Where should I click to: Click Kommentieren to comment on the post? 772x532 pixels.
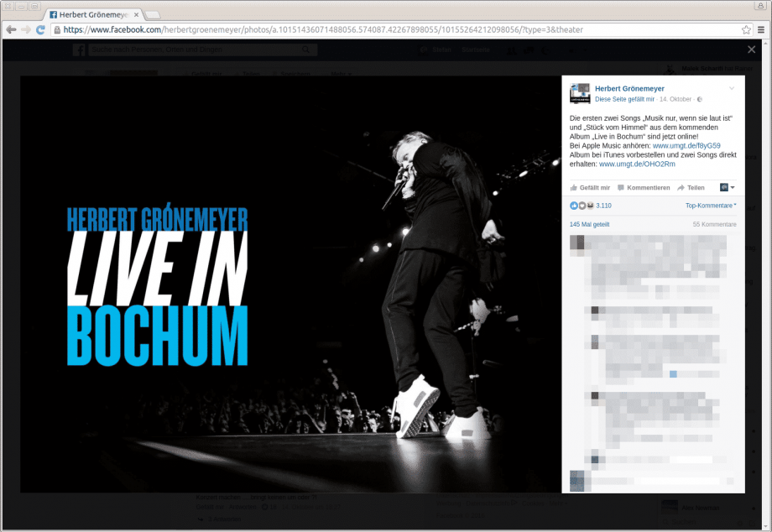[x=644, y=187]
